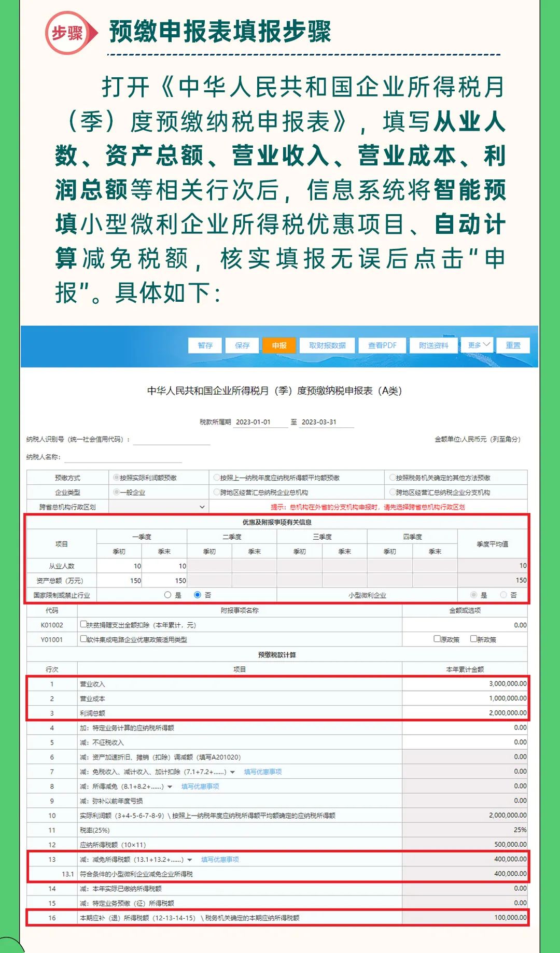Click 营业成本 amount 1,000,000.00
This screenshot has width=560, height=953.
465,698
